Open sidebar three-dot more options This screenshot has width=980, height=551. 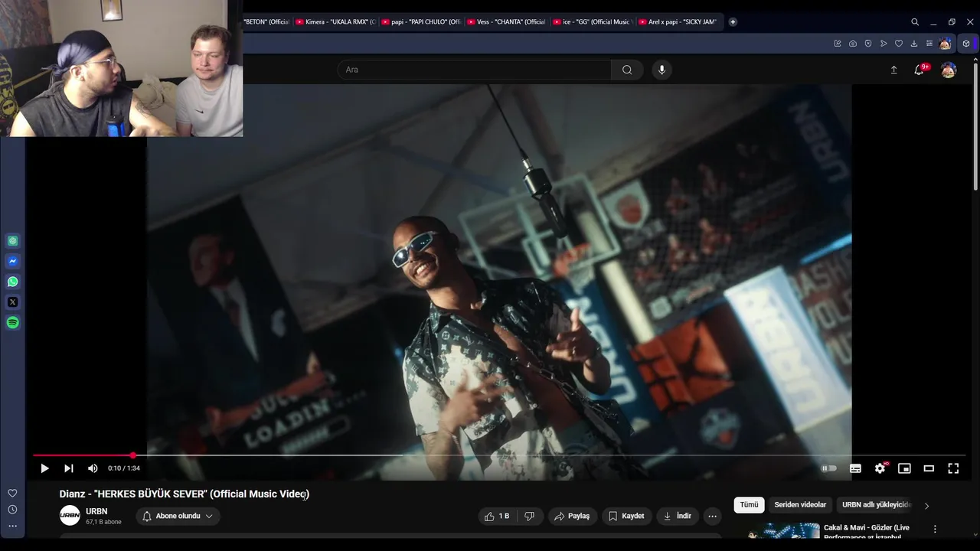pos(12,526)
